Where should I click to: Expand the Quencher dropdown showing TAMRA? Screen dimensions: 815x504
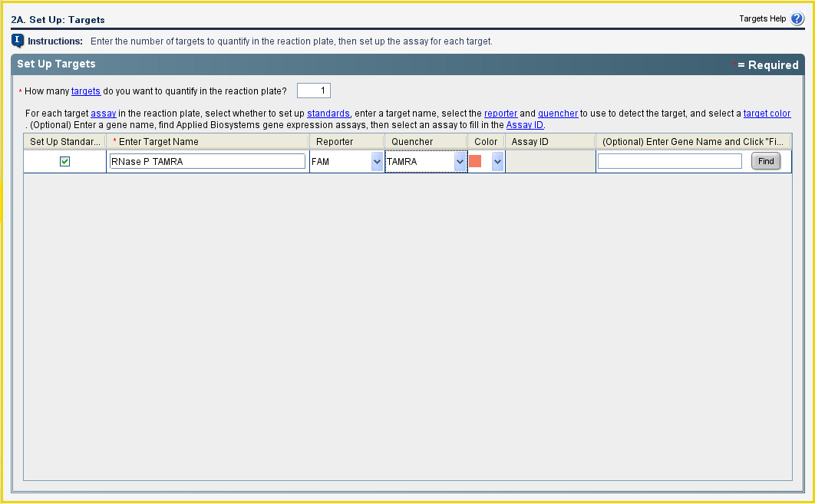point(460,161)
